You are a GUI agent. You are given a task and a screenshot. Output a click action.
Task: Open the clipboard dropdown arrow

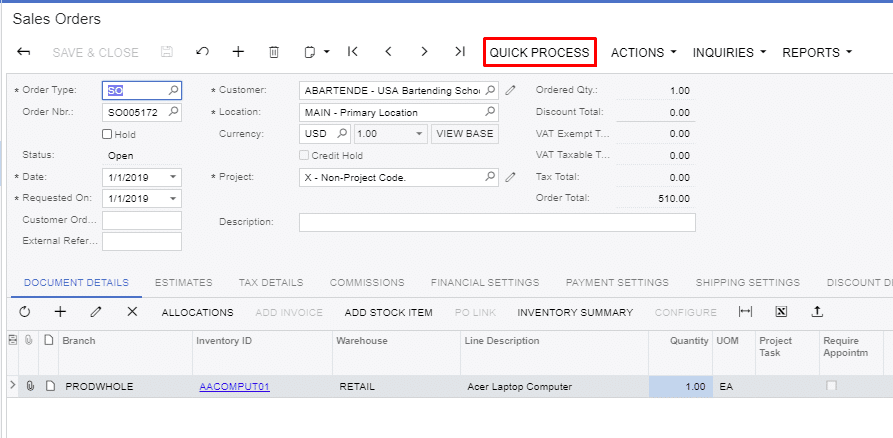tap(327, 52)
